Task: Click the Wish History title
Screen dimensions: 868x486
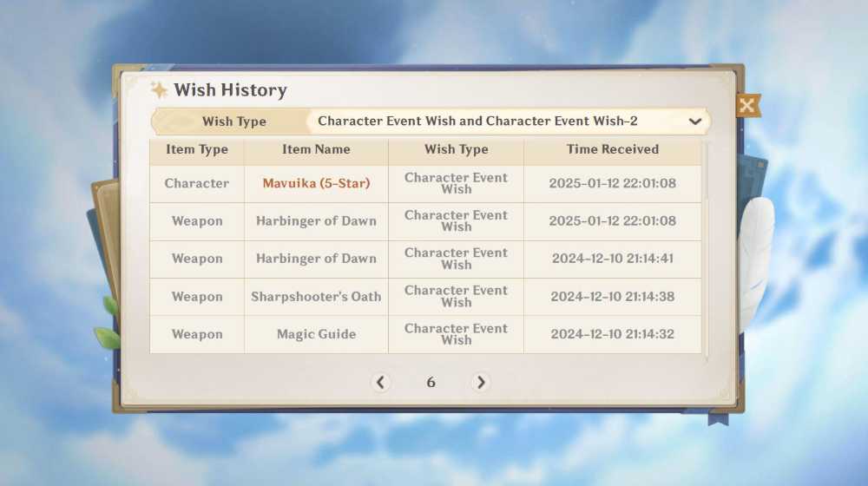Action: (x=230, y=90)
